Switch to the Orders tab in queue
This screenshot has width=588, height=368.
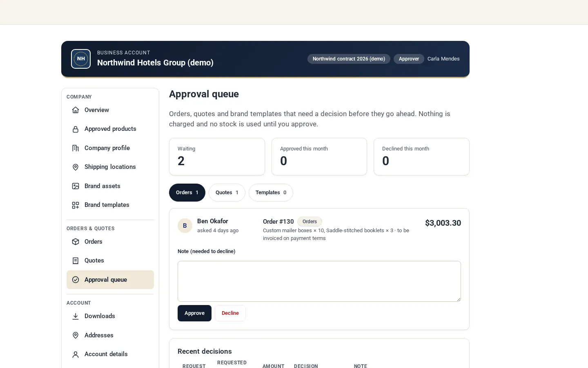[x=187, y=193]
